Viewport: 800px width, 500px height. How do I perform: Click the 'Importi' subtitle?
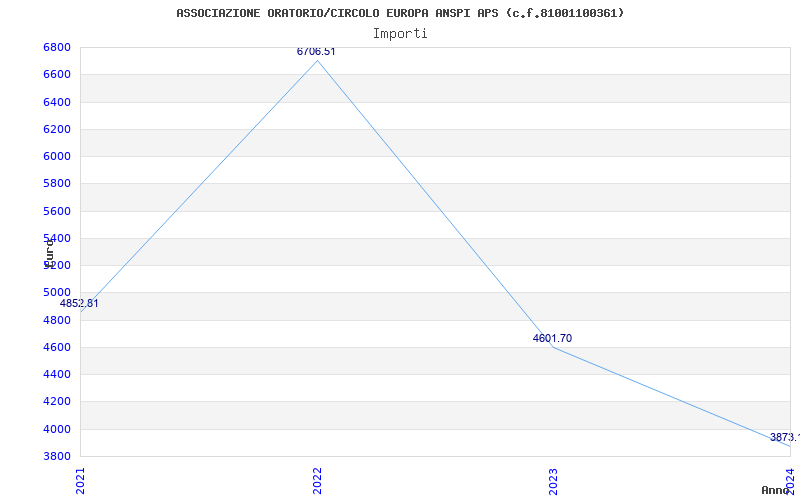[400, 34]
